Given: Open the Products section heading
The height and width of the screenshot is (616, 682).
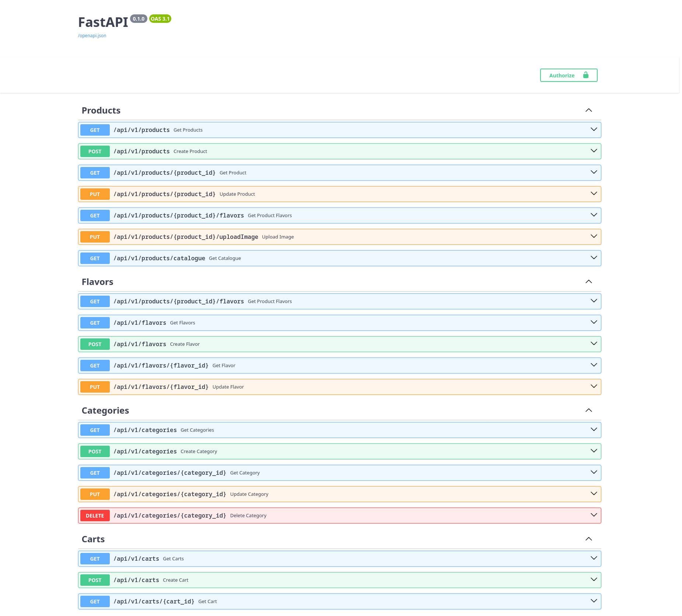Looking at the screenshot, I should [101, 111].
